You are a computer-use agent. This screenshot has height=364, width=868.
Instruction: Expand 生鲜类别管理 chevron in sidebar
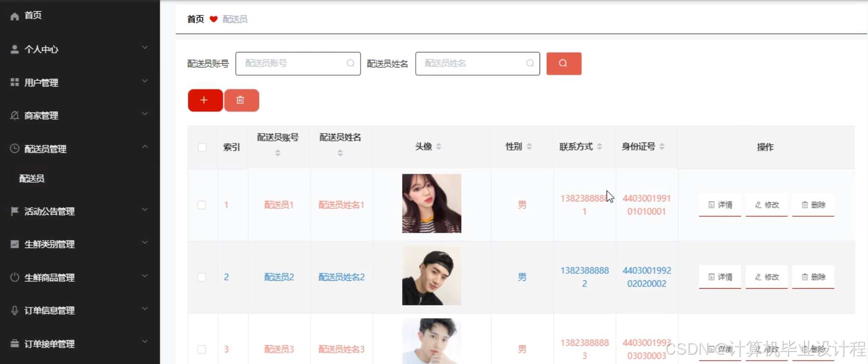click(145, 243)
